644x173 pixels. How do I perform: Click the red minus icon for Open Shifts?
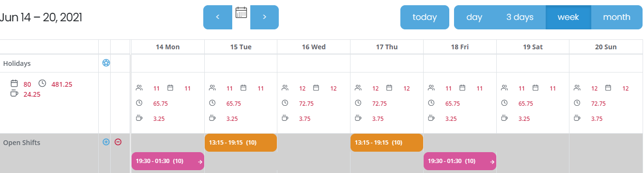tap(118, 142)
